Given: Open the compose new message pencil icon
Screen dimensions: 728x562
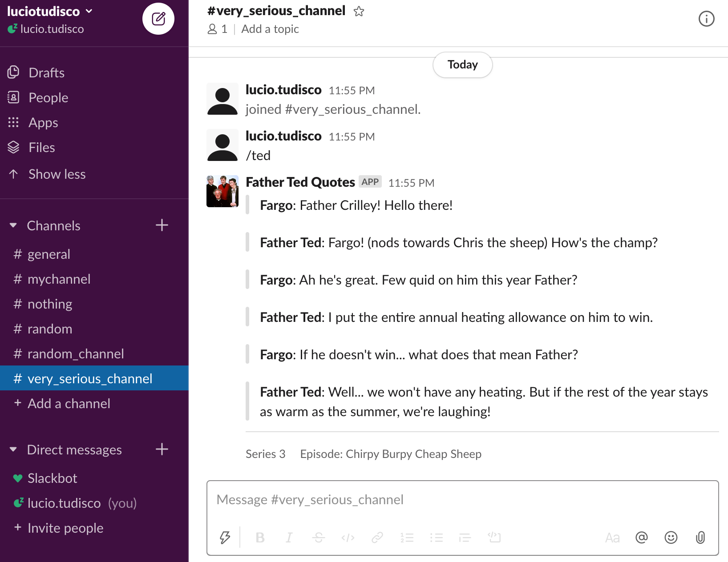Looking at the screenshot, I should [158, 19].
